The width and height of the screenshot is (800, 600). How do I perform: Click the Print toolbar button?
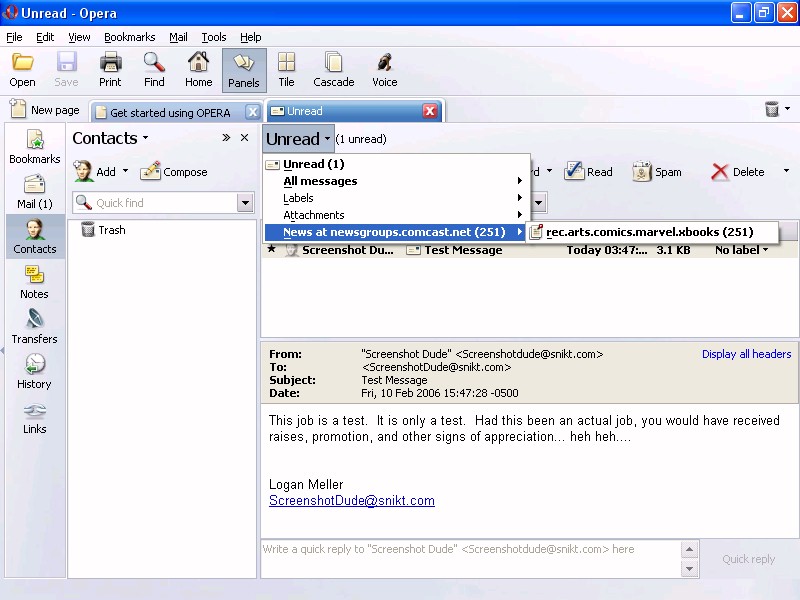[110, 70]
